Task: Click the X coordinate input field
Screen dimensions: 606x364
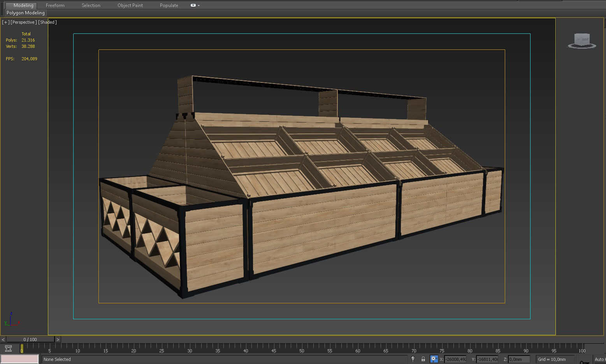Action: click(x=455, y=359)
